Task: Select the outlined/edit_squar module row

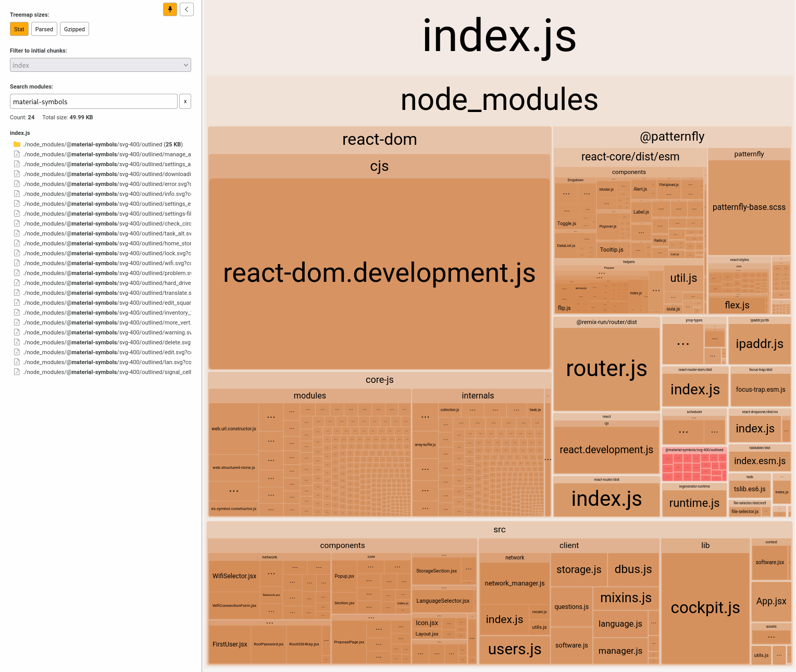Action: [103, 303]
